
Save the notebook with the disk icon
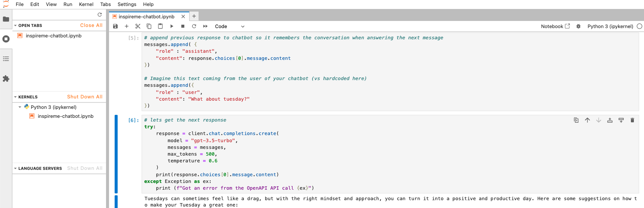click(115, 26)
